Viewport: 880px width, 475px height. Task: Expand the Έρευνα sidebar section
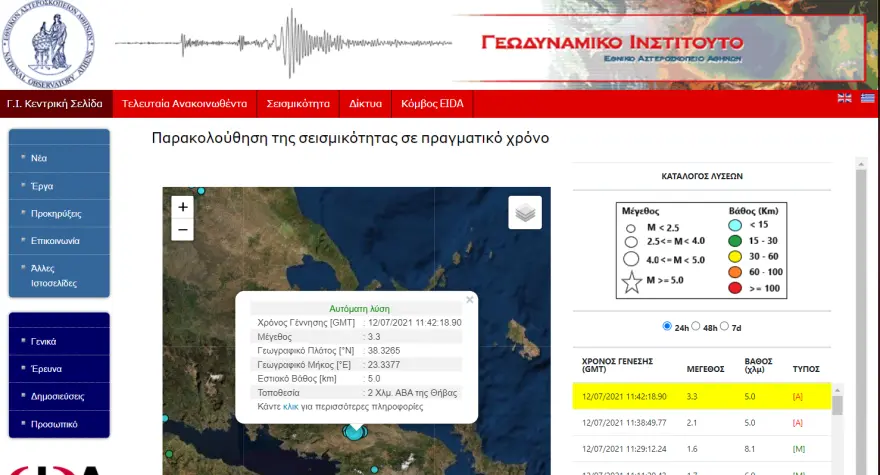click(x=58, y=368)
